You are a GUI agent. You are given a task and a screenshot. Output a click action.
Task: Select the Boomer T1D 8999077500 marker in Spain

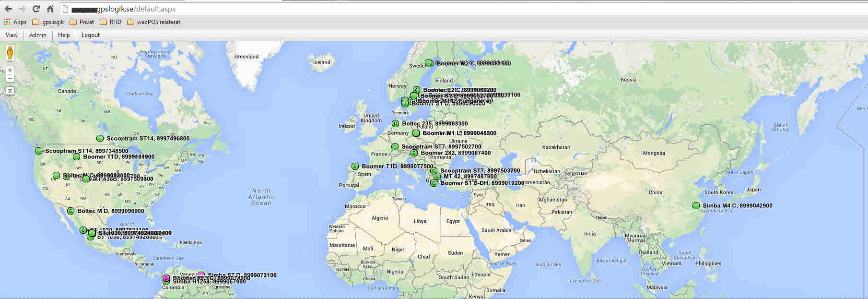[x=355, y=166]
